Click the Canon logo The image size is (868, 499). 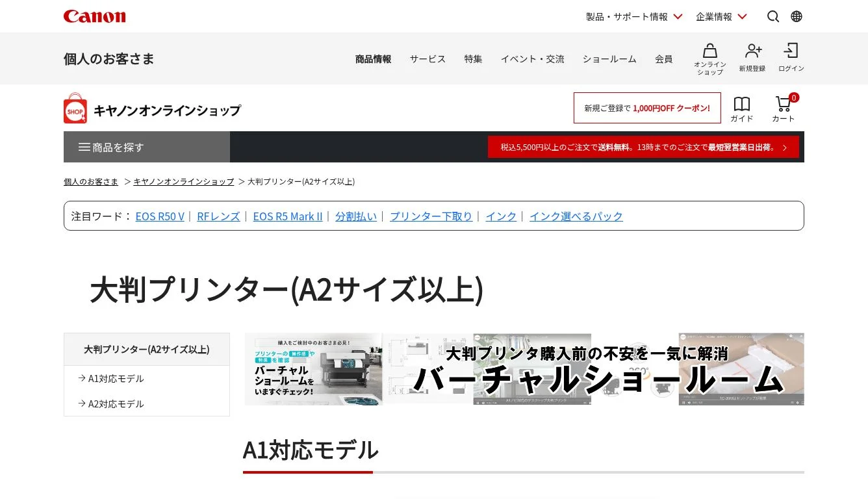(x=95, y=16)
